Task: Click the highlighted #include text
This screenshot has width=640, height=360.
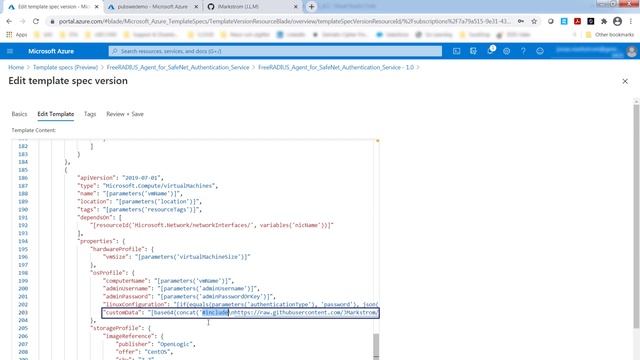Action: (215, 313)
